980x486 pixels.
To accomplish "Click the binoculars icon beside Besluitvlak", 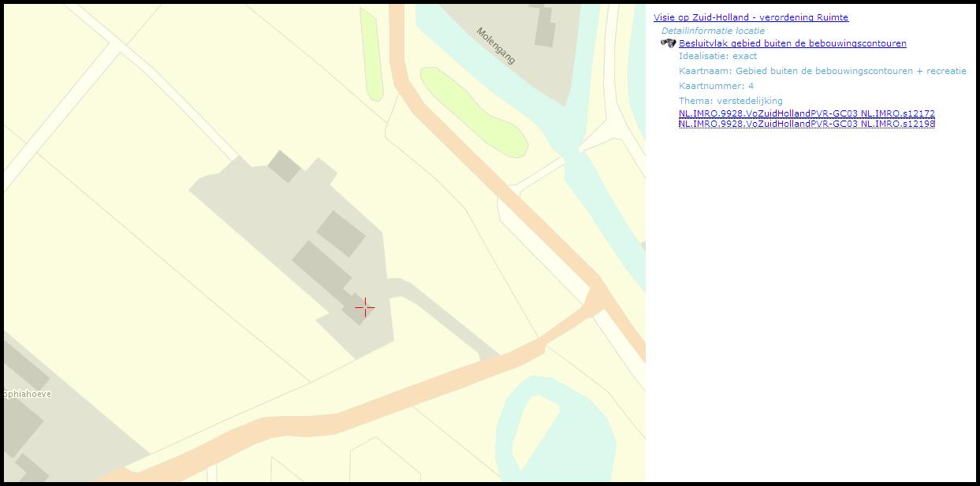I will (668, 43).
